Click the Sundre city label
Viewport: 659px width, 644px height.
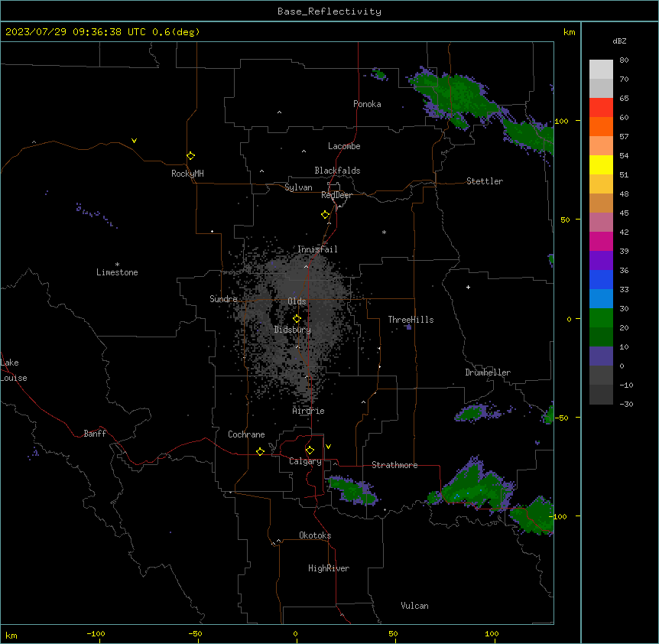[x=223, y=299]
